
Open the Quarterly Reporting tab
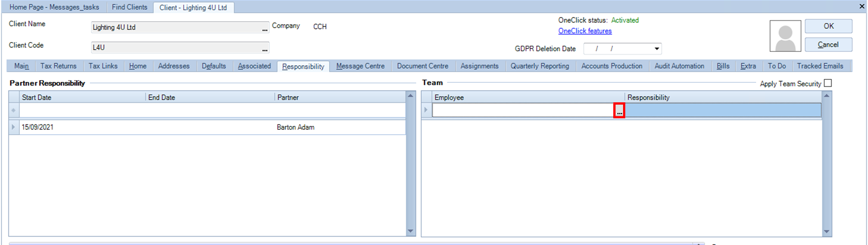tap(540, 66)
